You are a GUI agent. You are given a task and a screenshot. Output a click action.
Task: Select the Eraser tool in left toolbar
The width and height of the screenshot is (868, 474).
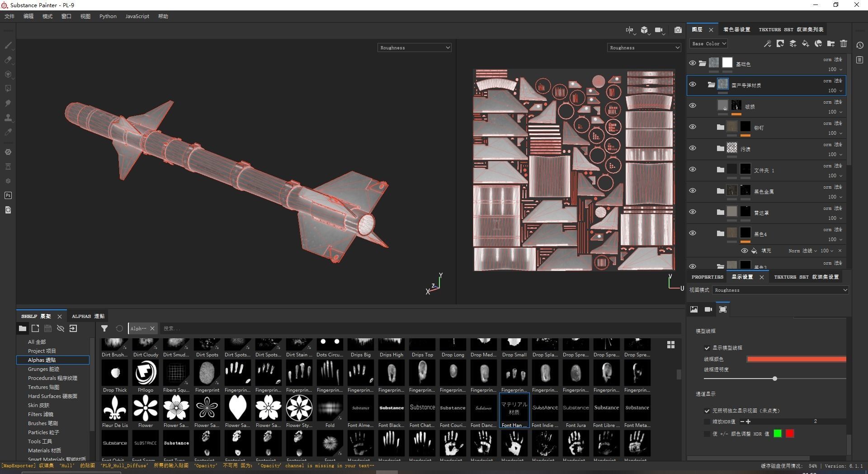click(x=8, y=60)
